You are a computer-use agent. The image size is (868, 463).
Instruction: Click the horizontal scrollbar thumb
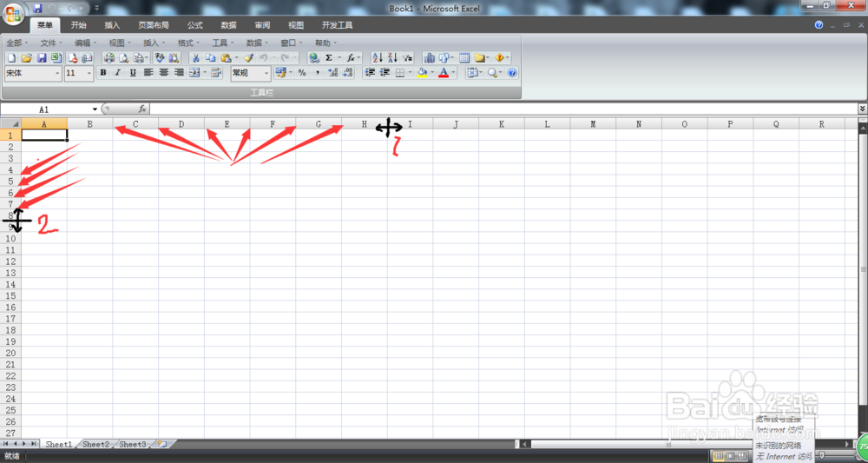pos(669,444)
